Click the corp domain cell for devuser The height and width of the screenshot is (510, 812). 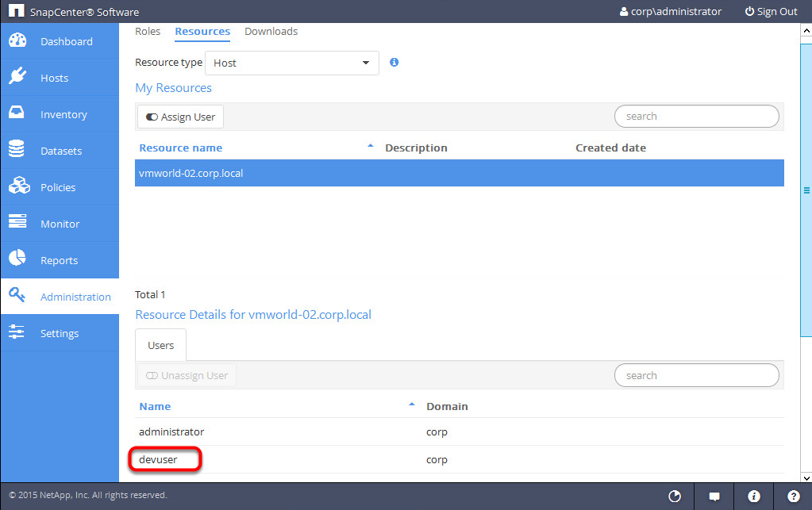tap(437, 460)
